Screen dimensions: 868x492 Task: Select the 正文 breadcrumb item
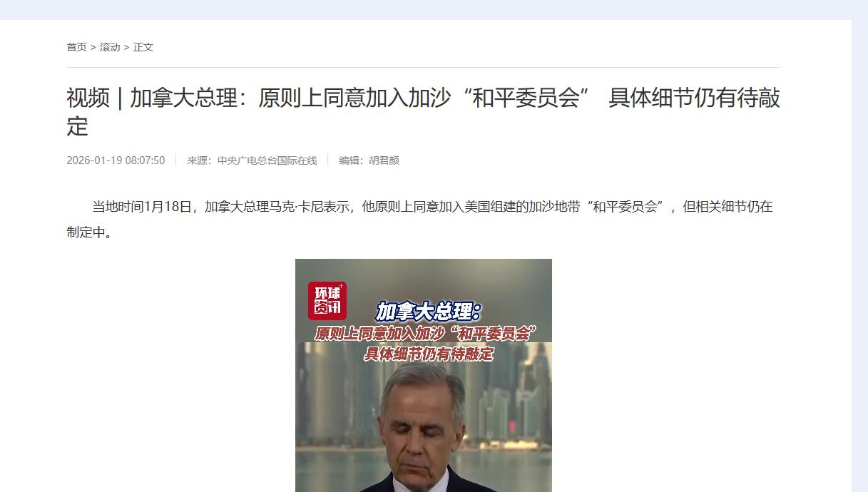click(x=143, y=47)
